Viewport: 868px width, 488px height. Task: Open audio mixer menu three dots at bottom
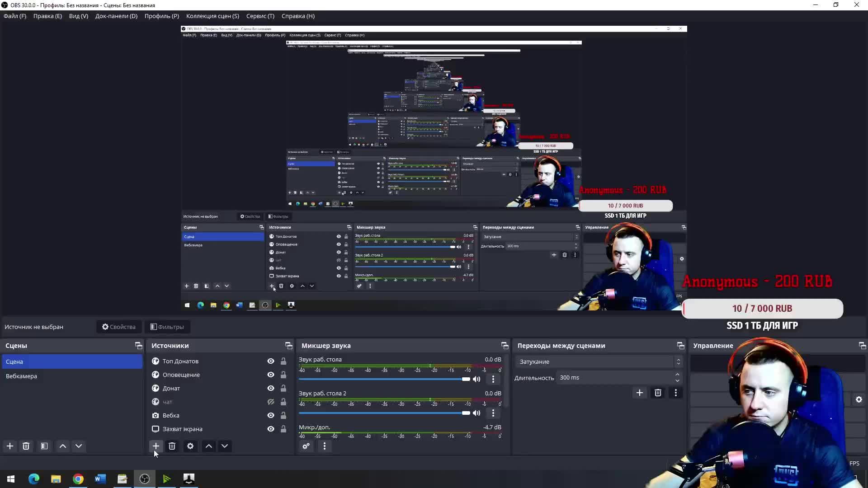pyautogui.click(x=325, y=446)
